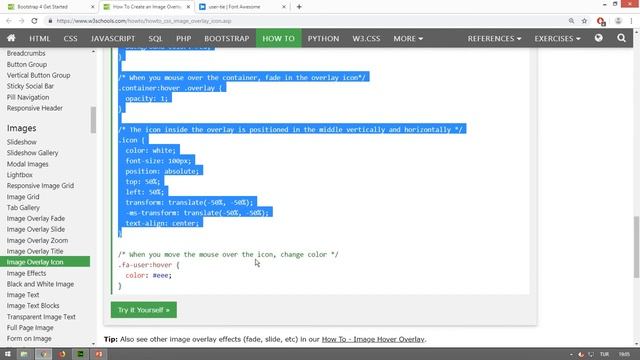This screenshot has height=360, width=640.
Task: Open Image Overlay Title in sidebar
Action: pyautogui.click(x=35, y=251)
